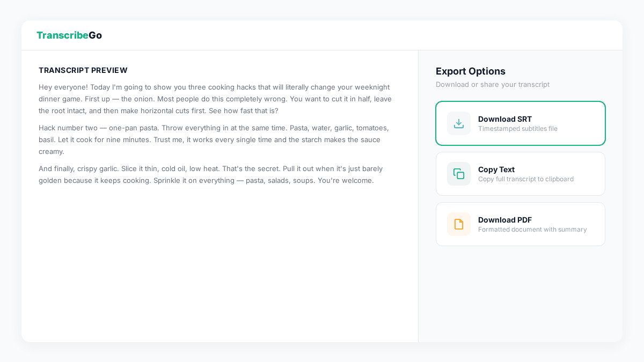Click 'Copy full transcript to clipboard' description
The width and height of the screenshot is (644, 362).
pos(526,179)
